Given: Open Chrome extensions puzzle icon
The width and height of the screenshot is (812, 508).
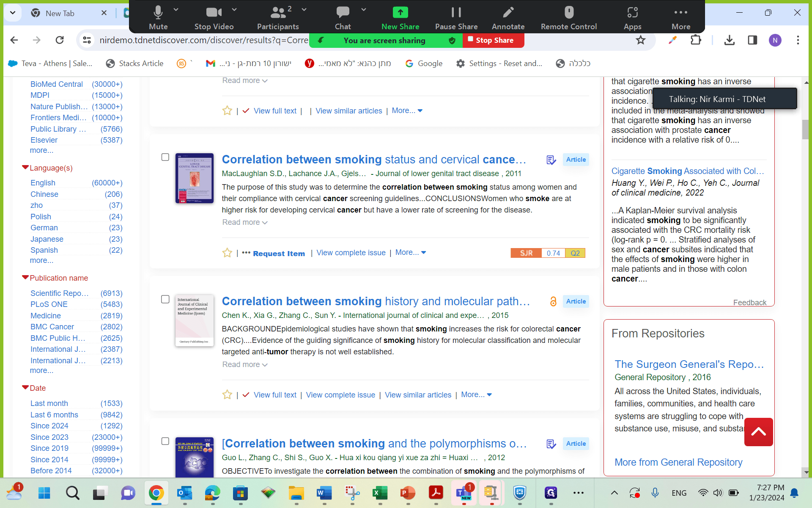Looking at the screenshot, I should coord(696,40).
